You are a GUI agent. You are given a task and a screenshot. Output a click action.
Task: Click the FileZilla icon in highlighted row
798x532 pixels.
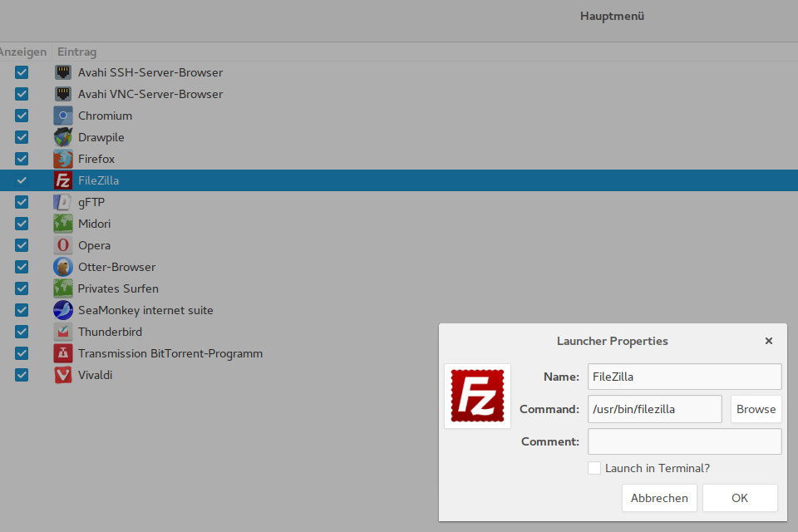[x=63, y=180]
